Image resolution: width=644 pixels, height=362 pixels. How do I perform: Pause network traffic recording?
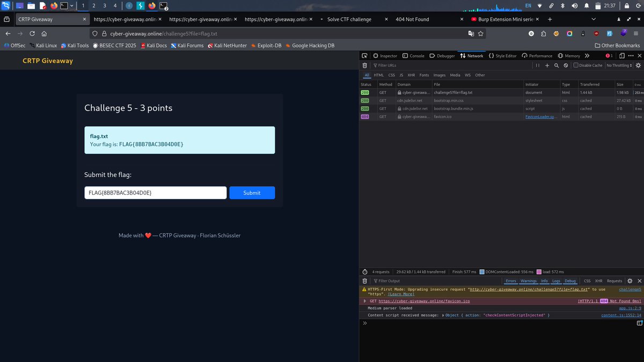click(537, 65)
